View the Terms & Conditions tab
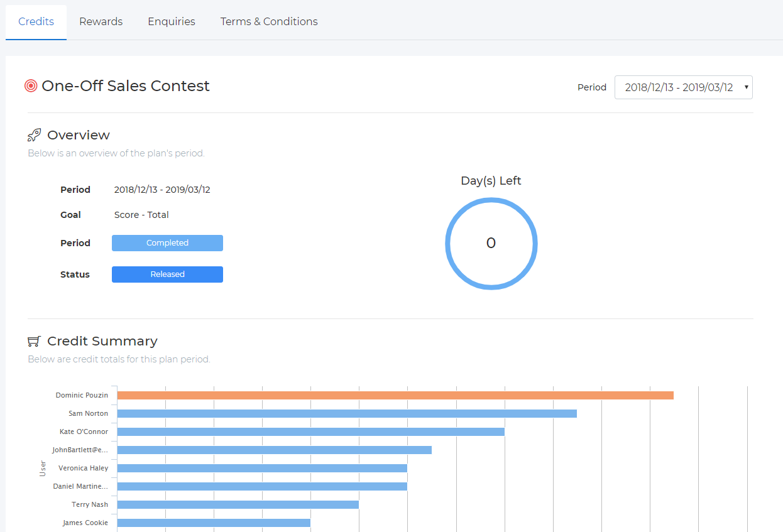This screenshot has height=532, width=783. (x=268, y=21)
